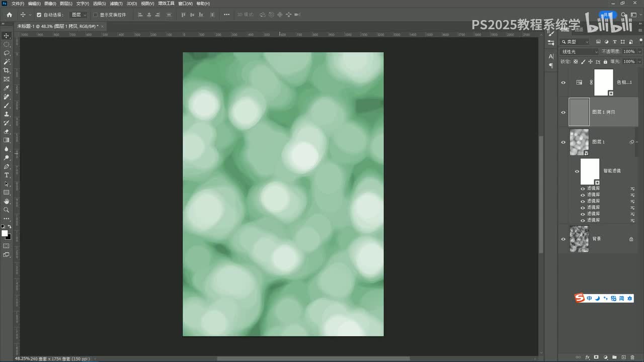Open the 图像(I) menu
The image size is (644, 362).
pyautogui.click(x=50, y=4)
